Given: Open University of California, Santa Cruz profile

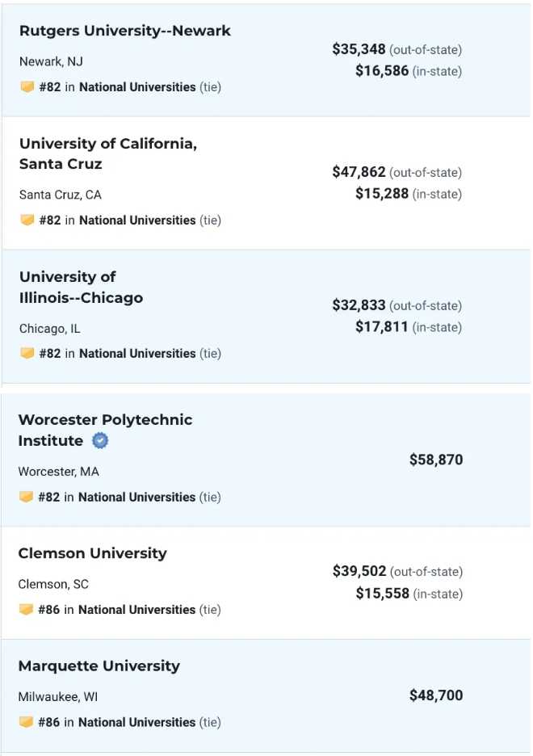Looking at the screenshot, I should point(107,153).
